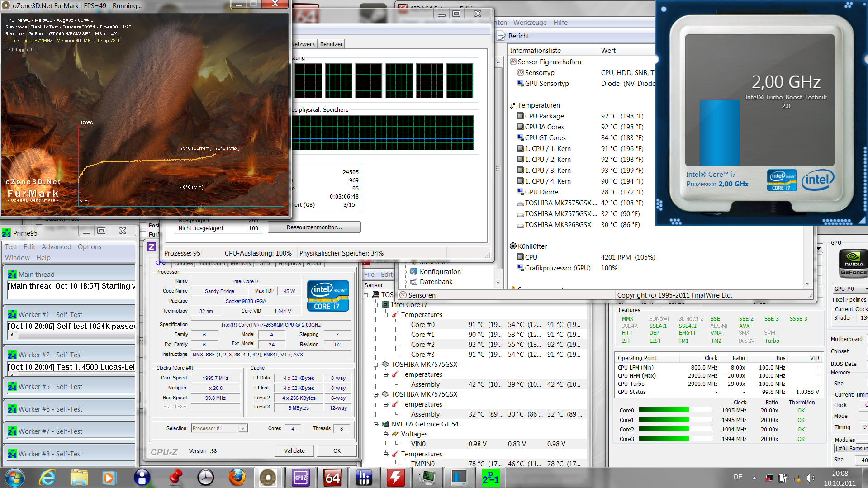The image size is (868, 488).
Task: Click the Core2 green load bar
Action: (x=675, y=430)
